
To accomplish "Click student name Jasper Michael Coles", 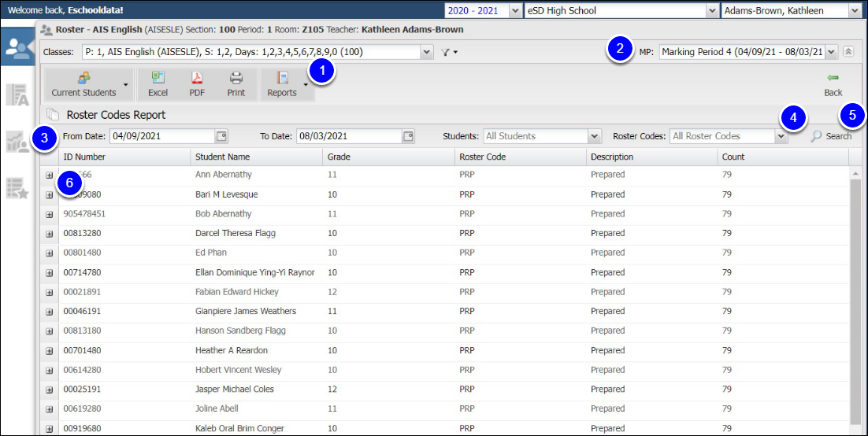I will point(235,389).
